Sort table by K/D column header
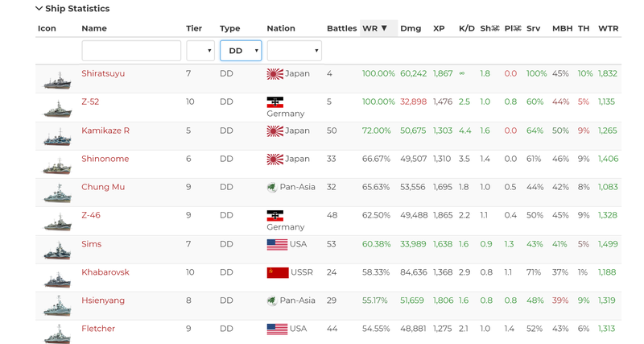 pyautogui.click(x=466, y=28)
